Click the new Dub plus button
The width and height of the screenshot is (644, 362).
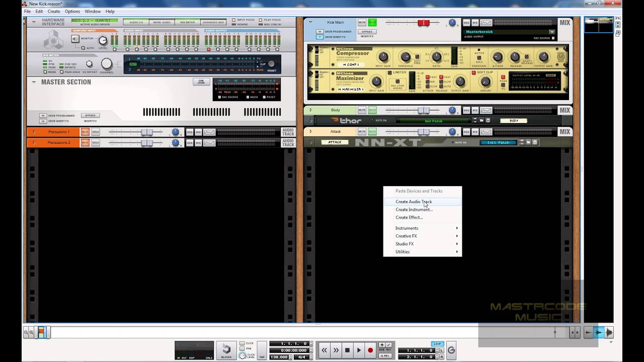click(382, 345)
